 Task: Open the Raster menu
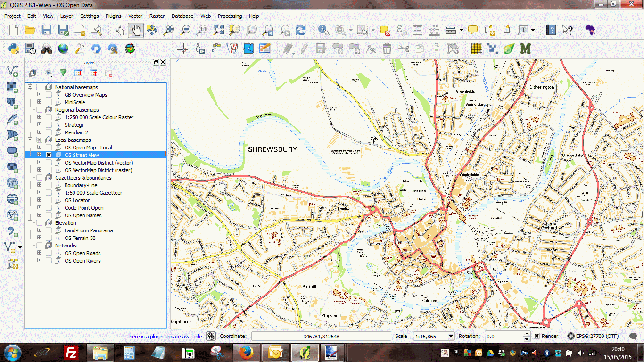tap(157, 16)
